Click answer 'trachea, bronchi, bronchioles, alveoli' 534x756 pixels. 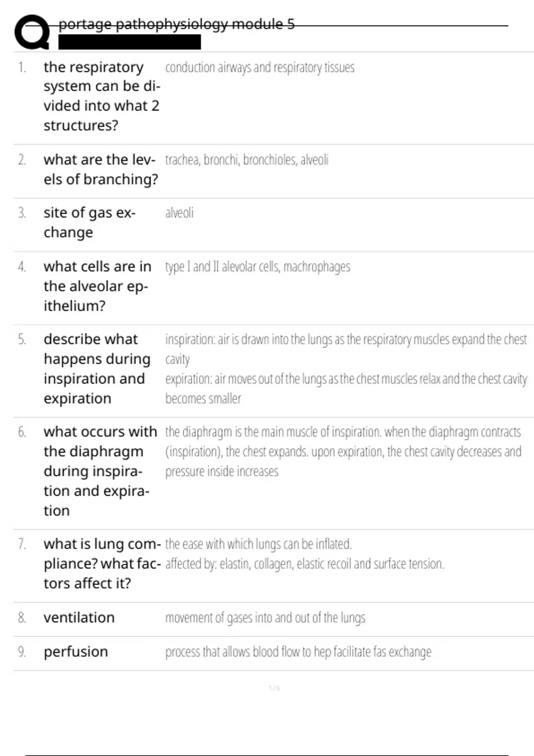[247, 160]
